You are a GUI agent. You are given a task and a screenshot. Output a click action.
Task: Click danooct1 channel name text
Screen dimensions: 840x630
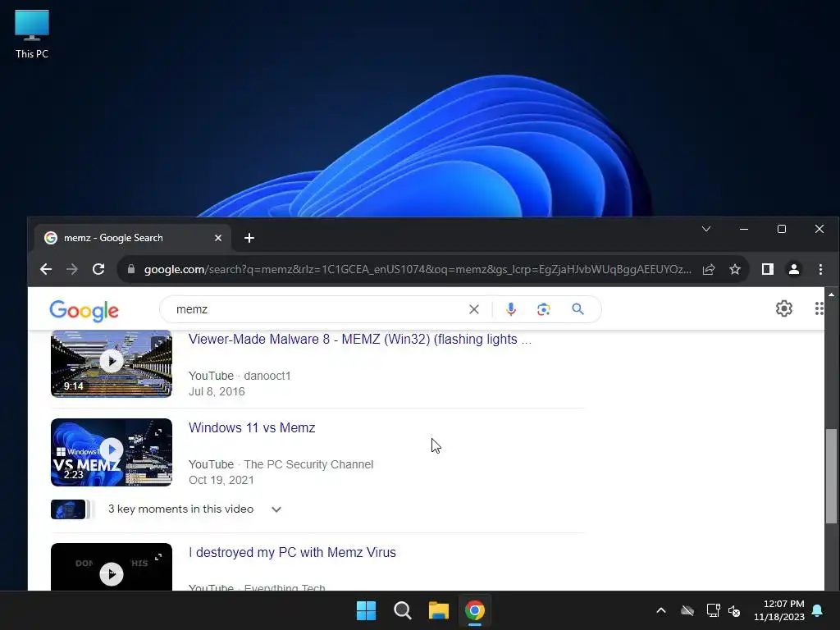(267, 376)
